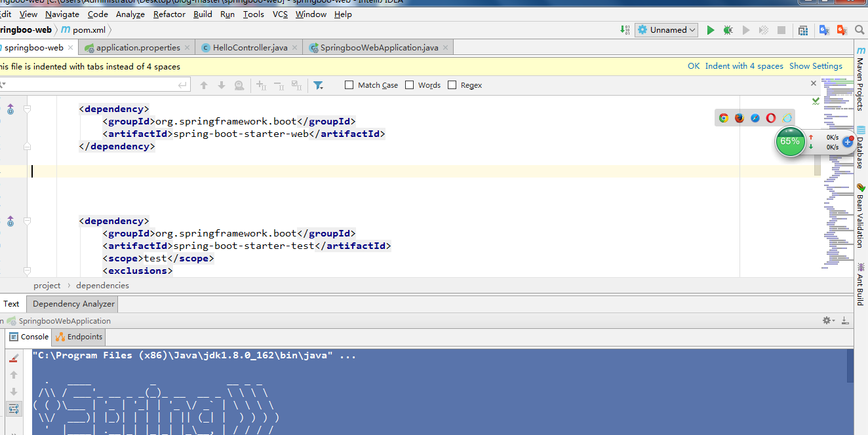Open Chrome browser icon in editor popup
Screen dimensions: 868x435
(724, 117)
